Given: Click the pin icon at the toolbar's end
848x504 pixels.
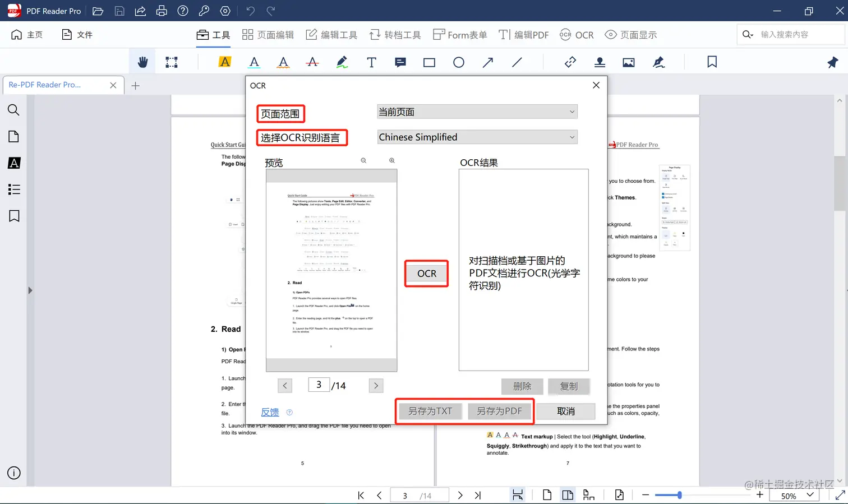Looking at the screenshot, I should click(x=833, y=62).
